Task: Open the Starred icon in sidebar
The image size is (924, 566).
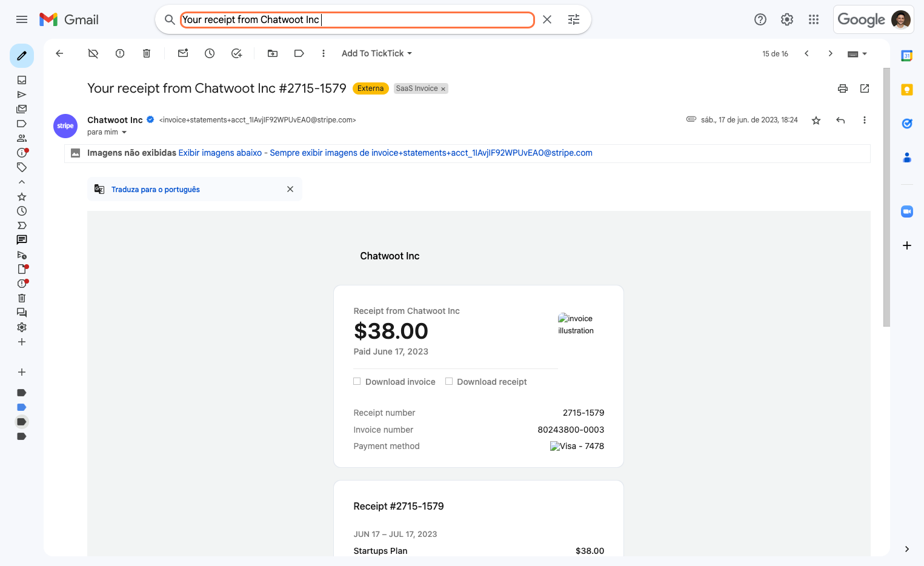Action: pyautogui.click(x=22, y=196)
